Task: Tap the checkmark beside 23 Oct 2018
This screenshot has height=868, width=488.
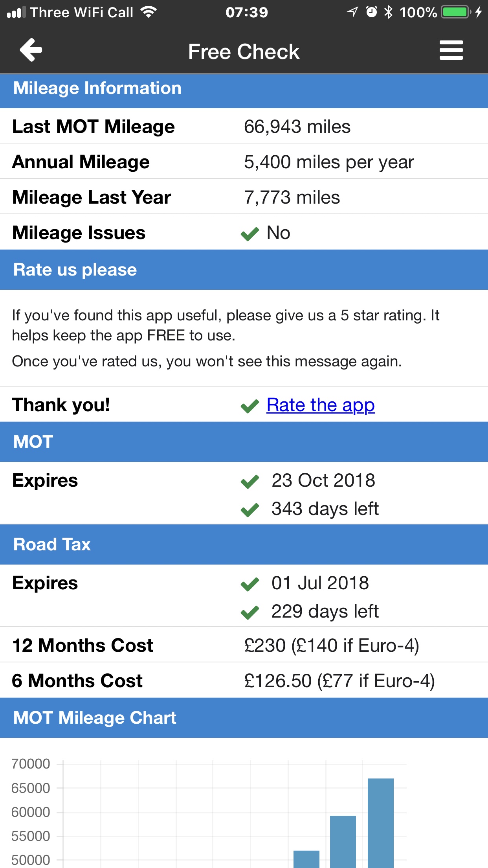Action: (x=250, y=482)
